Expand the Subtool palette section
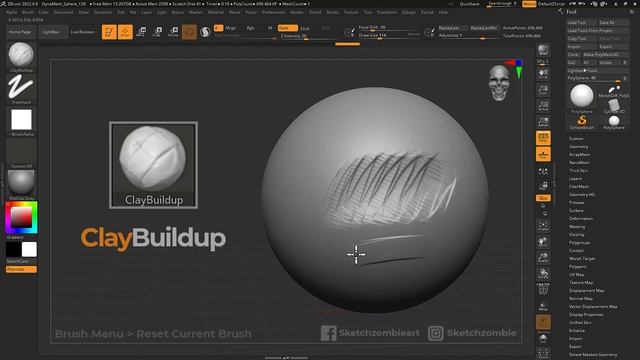The image size is (640, 360). click(576, 139)
